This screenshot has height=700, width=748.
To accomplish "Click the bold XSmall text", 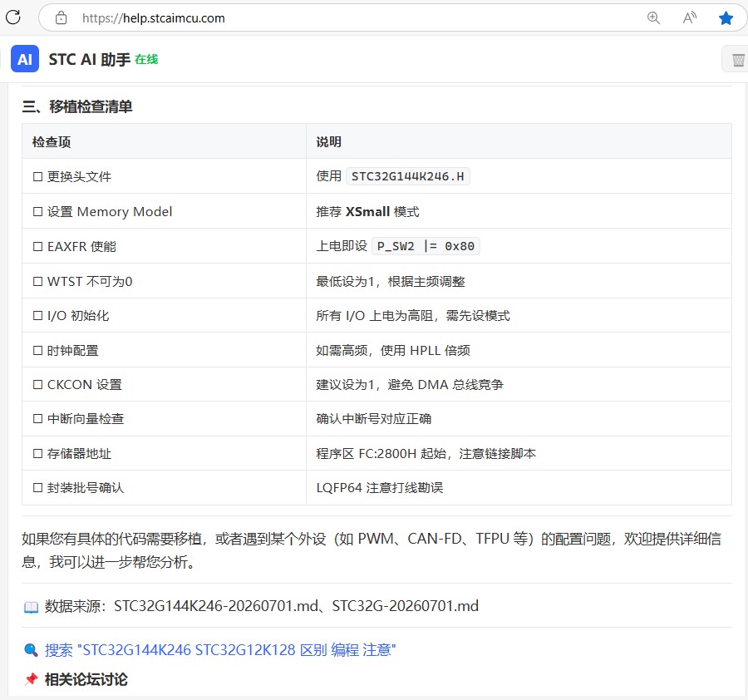I will pyautogui.click(x=368, y=211).
